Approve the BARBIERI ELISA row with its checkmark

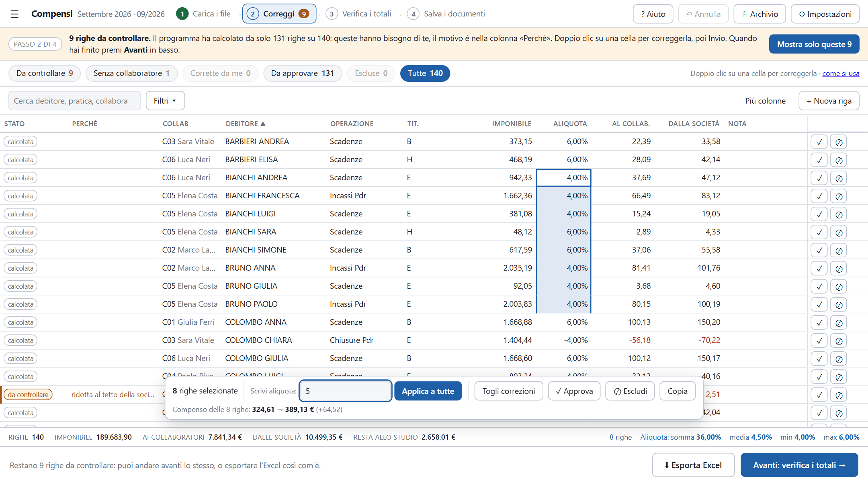(819, 160)
